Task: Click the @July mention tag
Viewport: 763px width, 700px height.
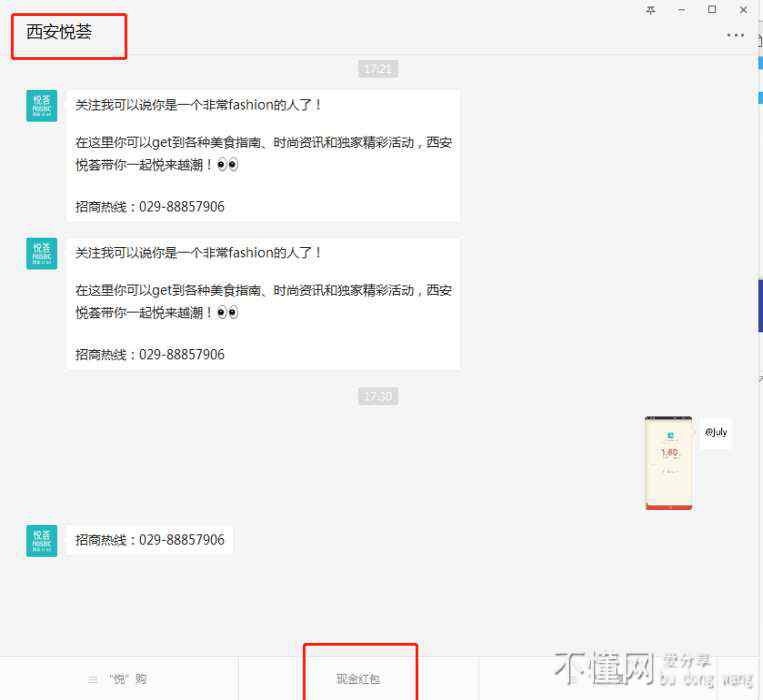Action: pos(716,433)
